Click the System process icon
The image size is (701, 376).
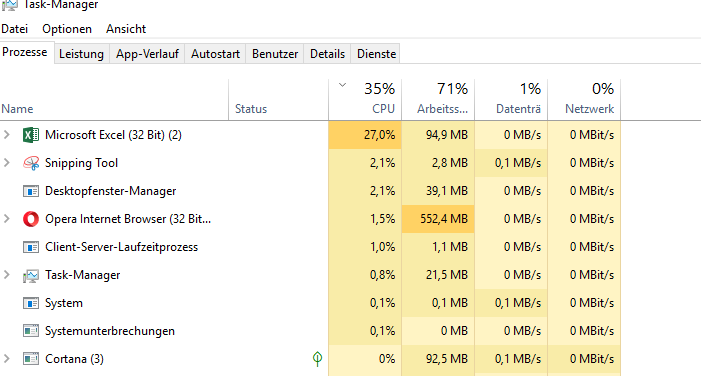31,303
